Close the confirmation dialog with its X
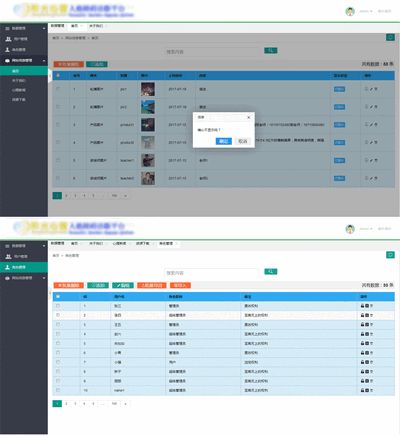400x437 pixels. (248, 117)
